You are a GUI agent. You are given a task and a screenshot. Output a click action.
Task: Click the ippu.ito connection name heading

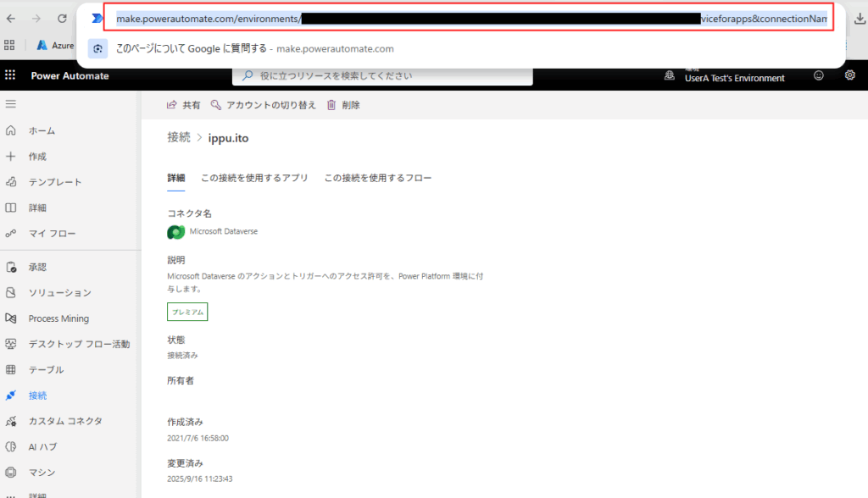pos(228,138)
